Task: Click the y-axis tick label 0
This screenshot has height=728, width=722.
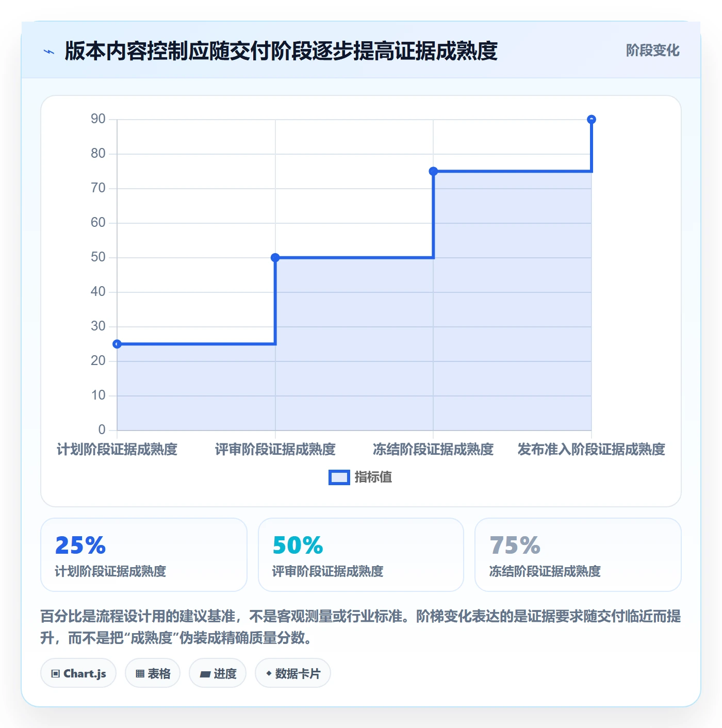Action: point(102,430)
